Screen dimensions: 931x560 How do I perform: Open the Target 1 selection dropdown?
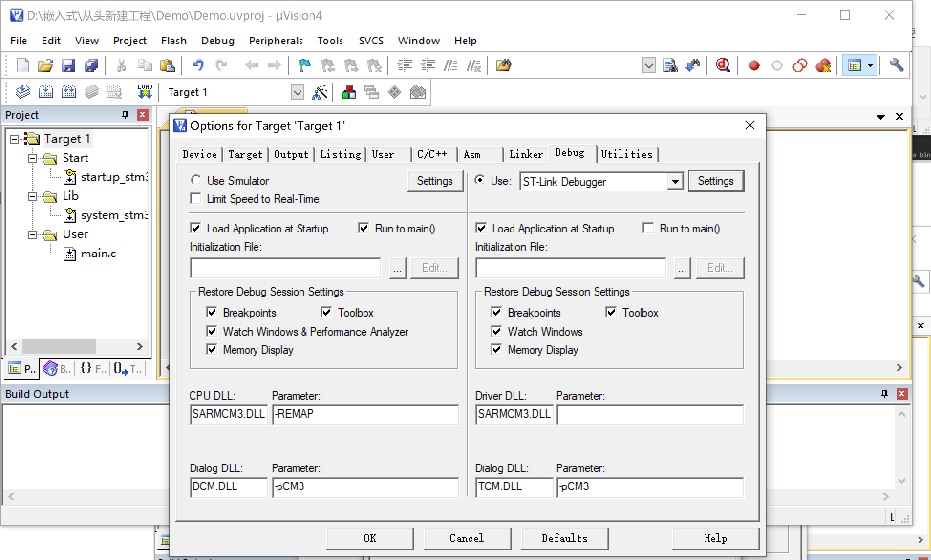297,92
